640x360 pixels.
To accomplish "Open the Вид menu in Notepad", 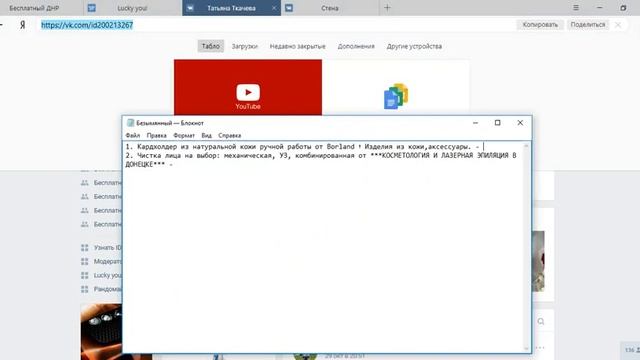I will (x=207, y=136).
